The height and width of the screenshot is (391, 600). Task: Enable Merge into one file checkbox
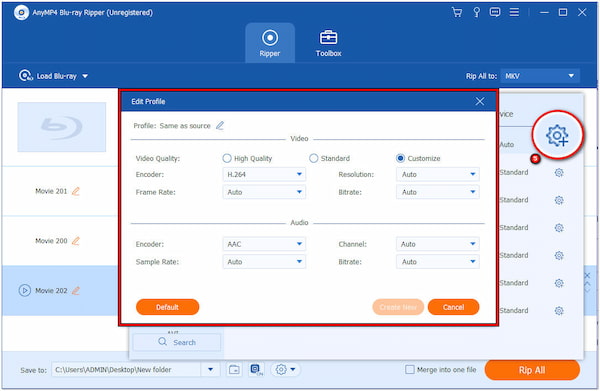[410, 370]
